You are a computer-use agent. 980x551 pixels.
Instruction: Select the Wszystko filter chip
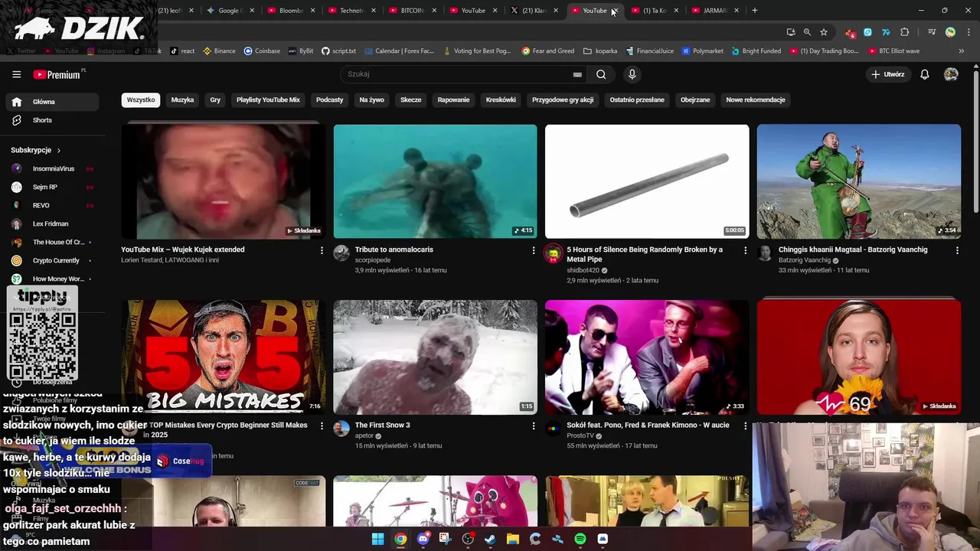pyautogui.click(x=141, y=99)
